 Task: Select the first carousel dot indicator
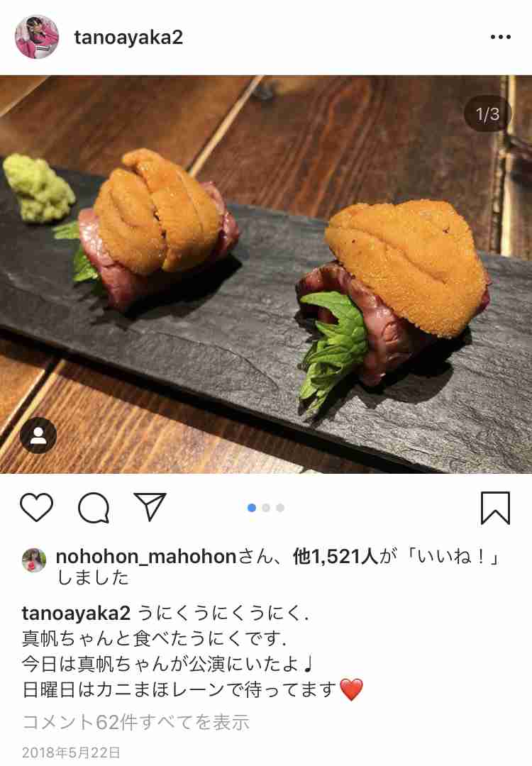[x=252, y=508]
